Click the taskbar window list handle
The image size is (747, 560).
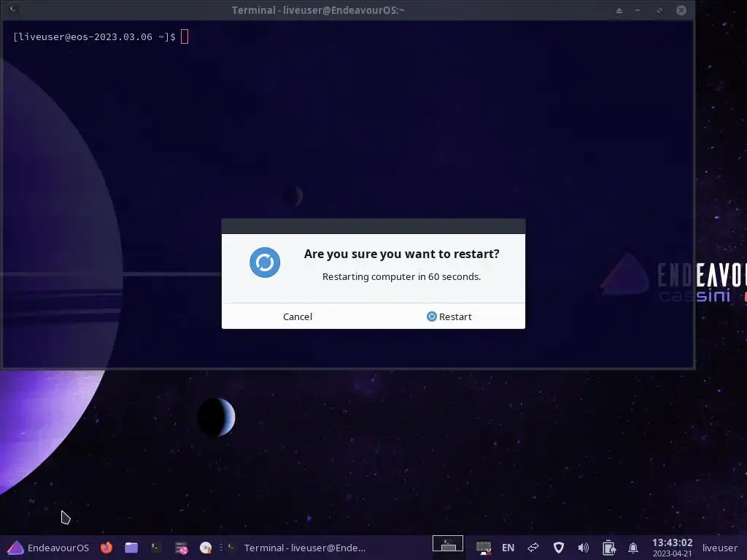pyautogui.click(x=221, y=548)
